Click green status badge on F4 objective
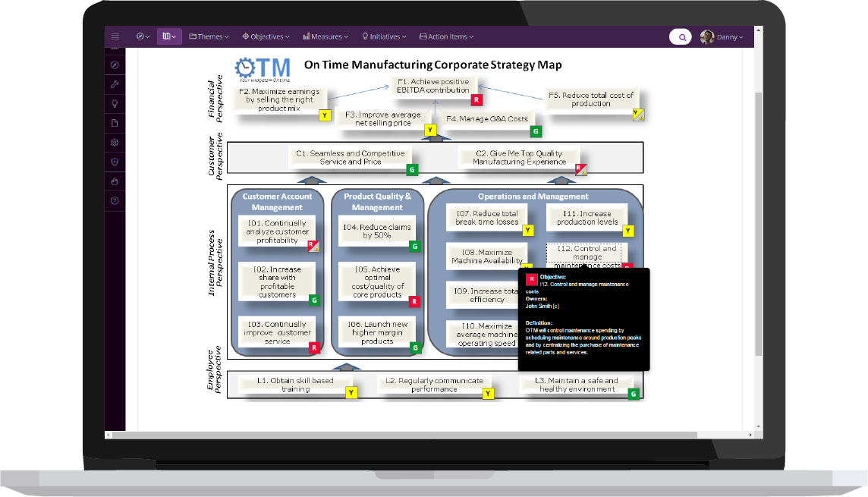 coord(536,131)
